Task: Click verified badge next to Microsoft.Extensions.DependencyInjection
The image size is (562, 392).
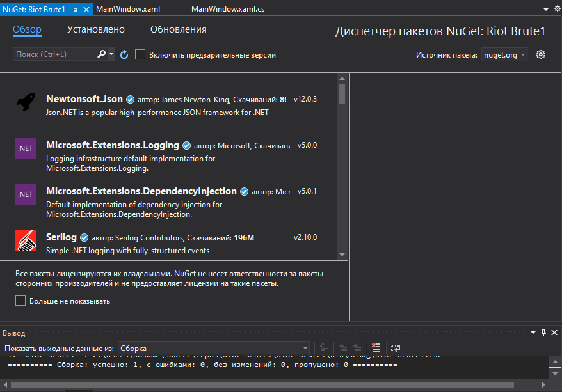Action: 244,192
